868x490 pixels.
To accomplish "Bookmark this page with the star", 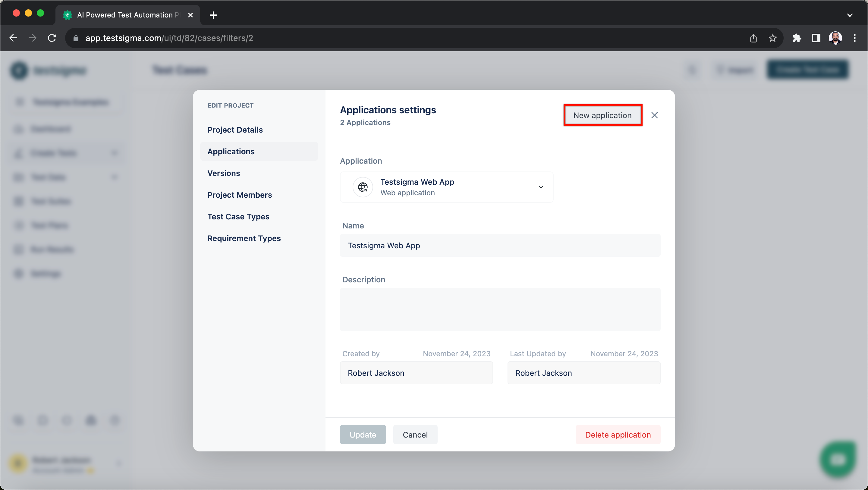I will coord(773,38).
